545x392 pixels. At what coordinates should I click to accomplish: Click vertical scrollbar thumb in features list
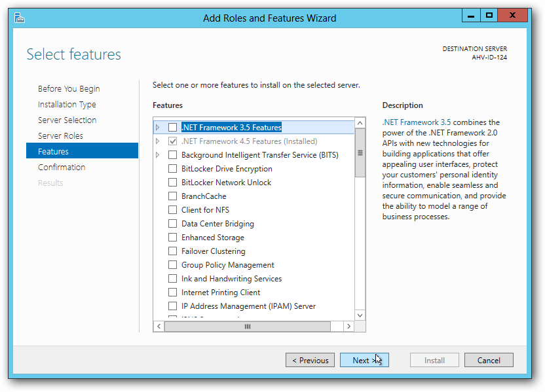[360, 152]
